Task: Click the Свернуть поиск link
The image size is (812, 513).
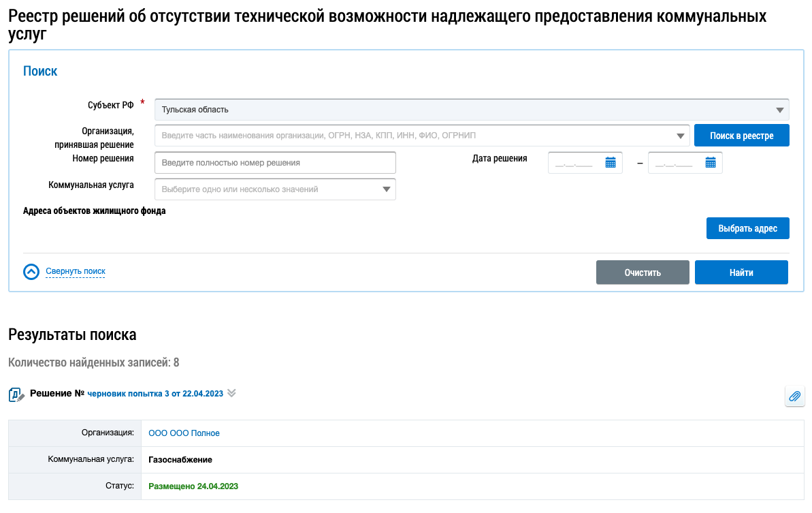Action: (x=76, y=272)
